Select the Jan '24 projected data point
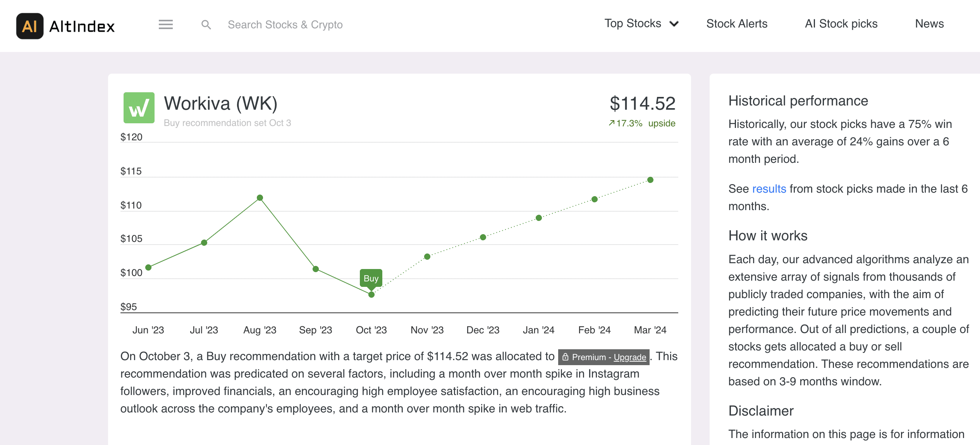The width and height of the screenshot is (980, 445). pyautogui.click(x=539, y=218)
